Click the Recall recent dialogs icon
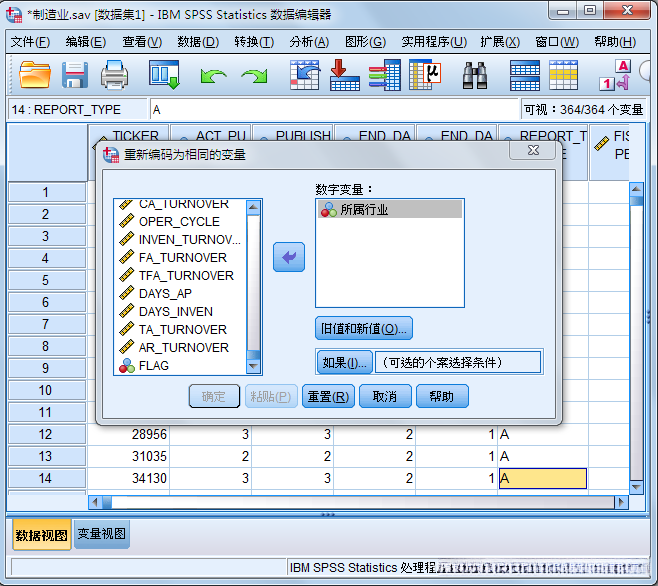This screenshot has height=586, width=658. tap(163, 74)
